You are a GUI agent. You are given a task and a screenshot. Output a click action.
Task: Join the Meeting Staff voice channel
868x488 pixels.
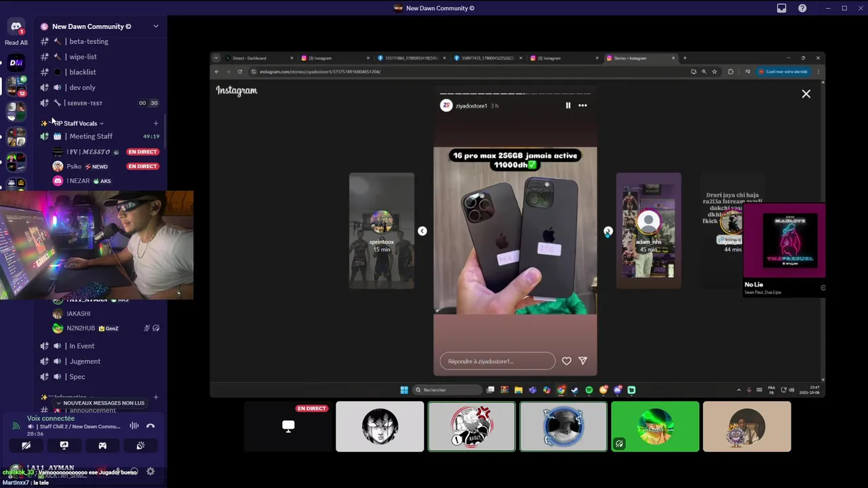(100, 136)
